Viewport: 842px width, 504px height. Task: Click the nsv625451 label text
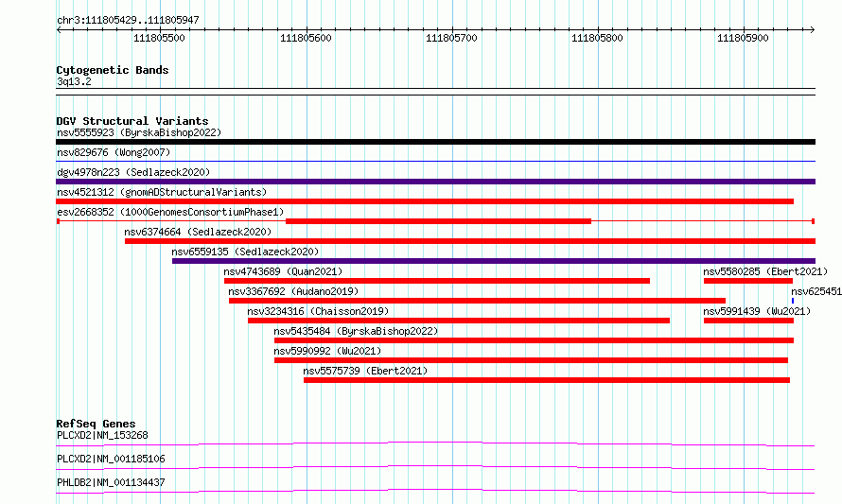pyautogui.click(x=816, y=291)
